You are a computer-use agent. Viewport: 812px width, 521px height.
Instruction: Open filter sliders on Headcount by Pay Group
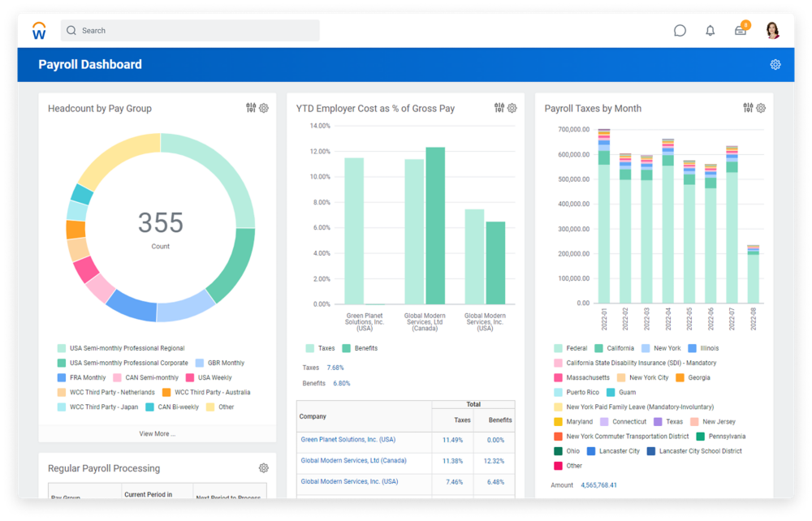point(251,108)
